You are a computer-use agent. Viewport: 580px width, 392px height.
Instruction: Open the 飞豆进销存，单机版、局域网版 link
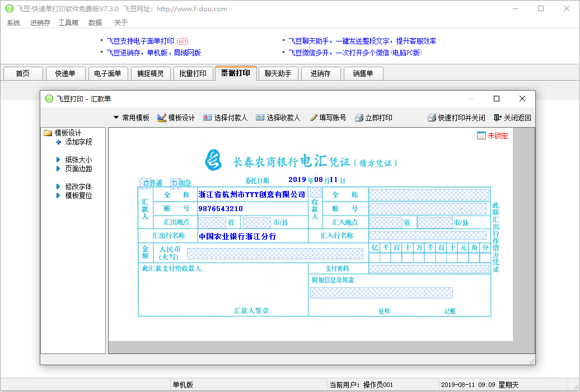coord(153,53)
